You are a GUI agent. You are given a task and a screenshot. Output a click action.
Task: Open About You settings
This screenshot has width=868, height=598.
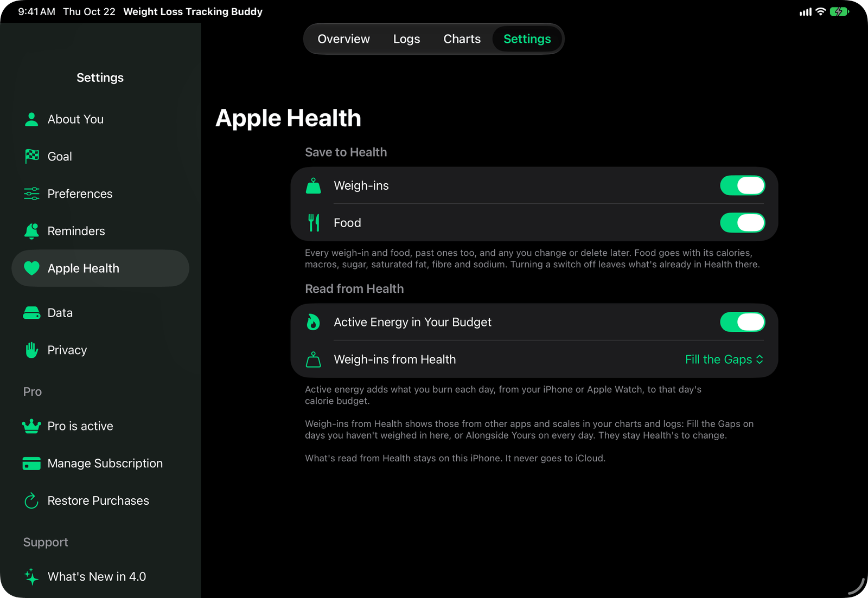click(100, 119)
